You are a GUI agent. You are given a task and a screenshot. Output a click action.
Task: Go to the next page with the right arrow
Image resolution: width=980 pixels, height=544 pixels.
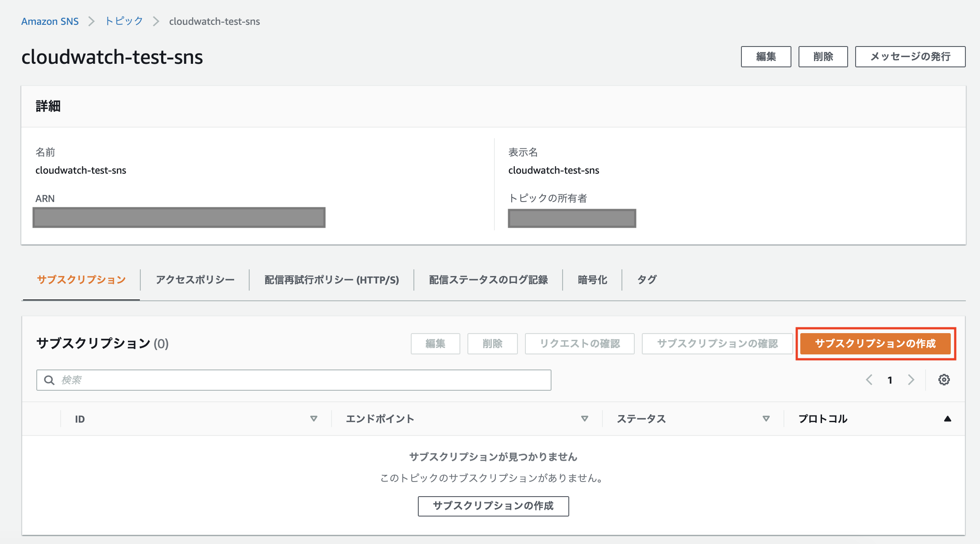911,380
